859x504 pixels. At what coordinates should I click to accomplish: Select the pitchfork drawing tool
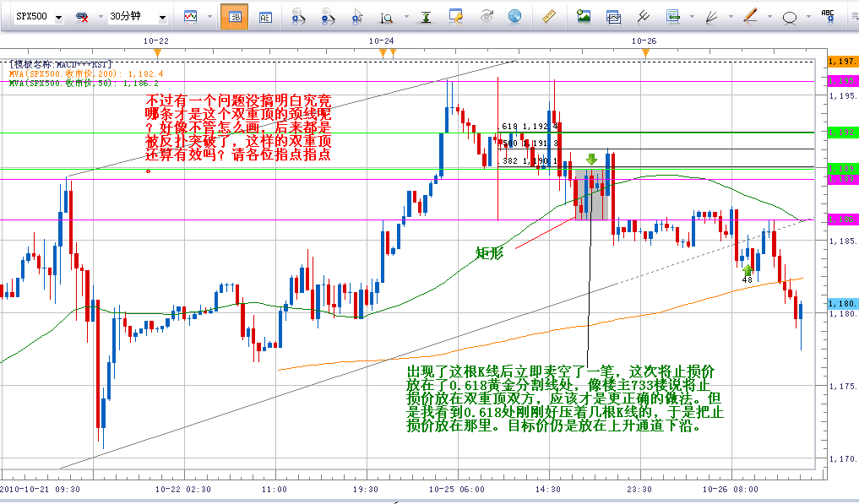click(644, 17)
